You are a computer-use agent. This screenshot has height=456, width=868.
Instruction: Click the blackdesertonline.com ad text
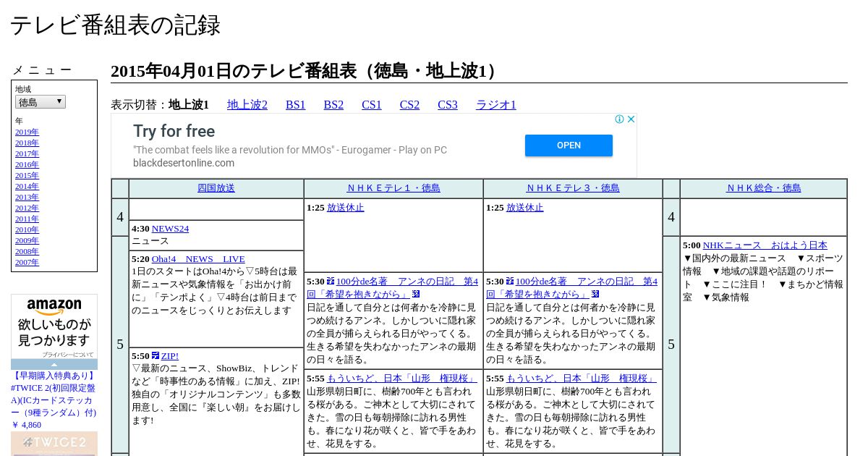tap(184, 163)
